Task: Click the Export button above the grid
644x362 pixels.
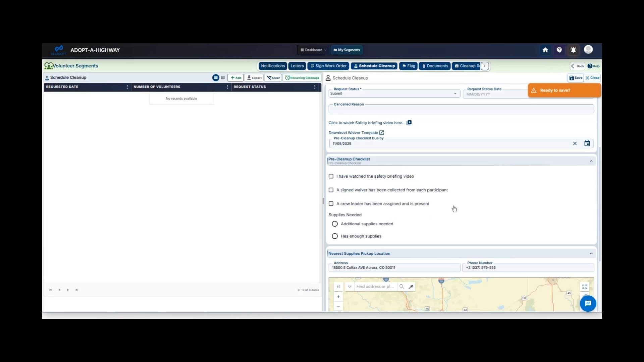Action: (x=254, y=77)
